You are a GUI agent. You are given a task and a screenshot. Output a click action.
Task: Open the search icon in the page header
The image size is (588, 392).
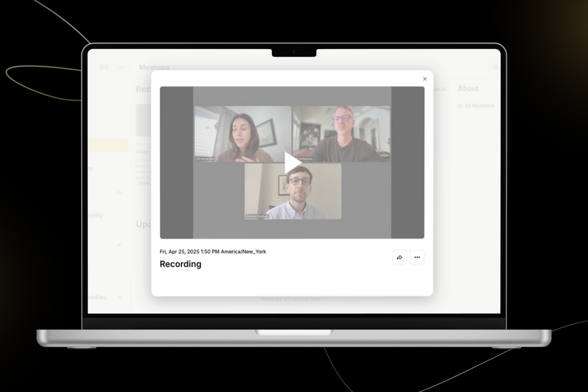(x=496, y=67)
